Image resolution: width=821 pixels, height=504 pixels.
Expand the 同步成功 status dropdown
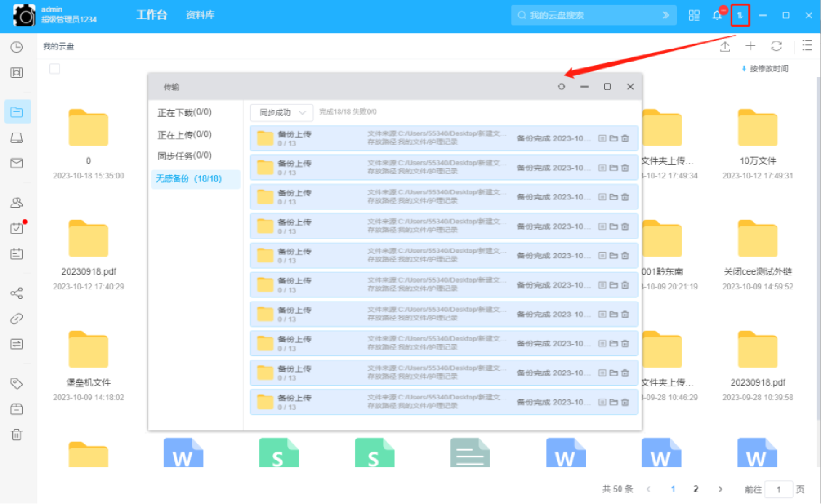point(282,113)
